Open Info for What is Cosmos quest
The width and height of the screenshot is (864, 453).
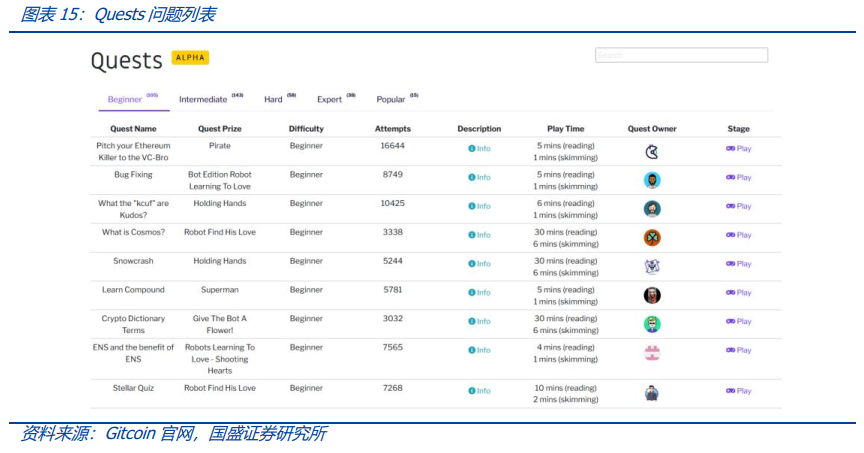[x=479, y=235]
